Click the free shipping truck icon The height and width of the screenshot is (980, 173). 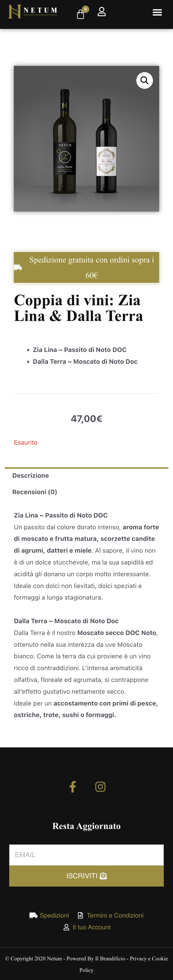18,268
